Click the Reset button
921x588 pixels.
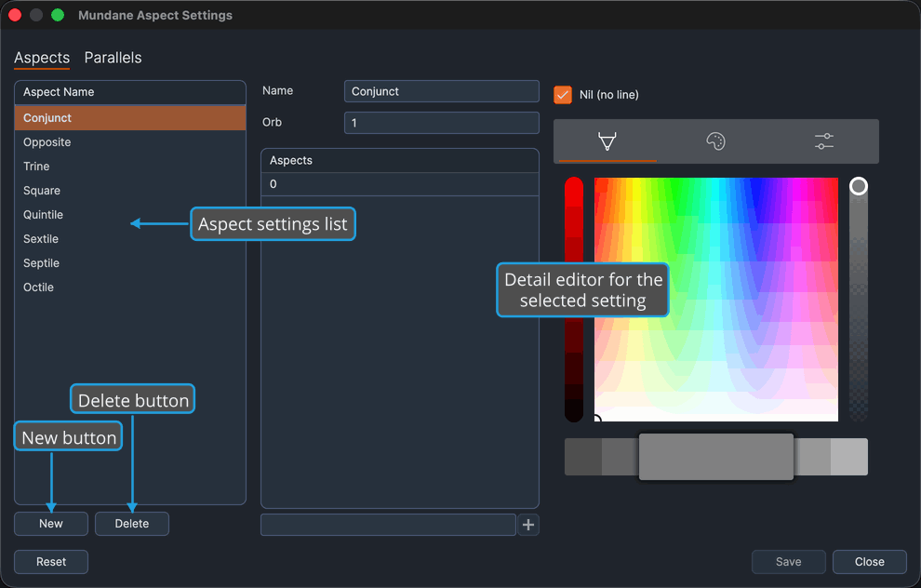pos(51,562)
